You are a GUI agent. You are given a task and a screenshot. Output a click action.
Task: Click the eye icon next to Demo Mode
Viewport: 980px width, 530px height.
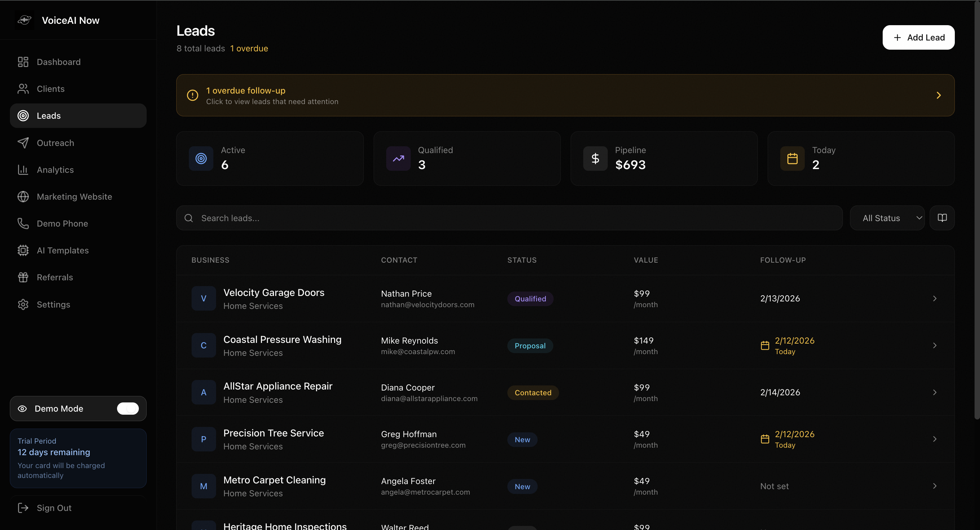pyautogui.click(x=22, y=409)
